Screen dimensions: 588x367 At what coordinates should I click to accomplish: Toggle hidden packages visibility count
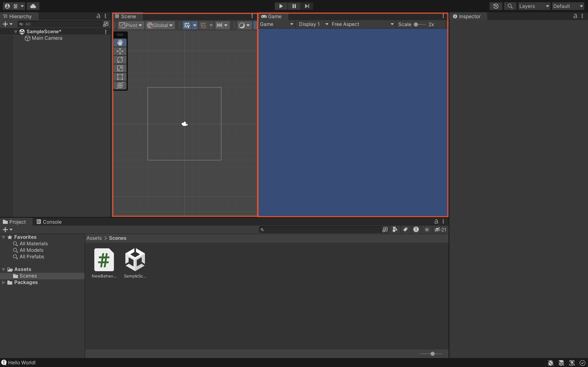(440, 230)
